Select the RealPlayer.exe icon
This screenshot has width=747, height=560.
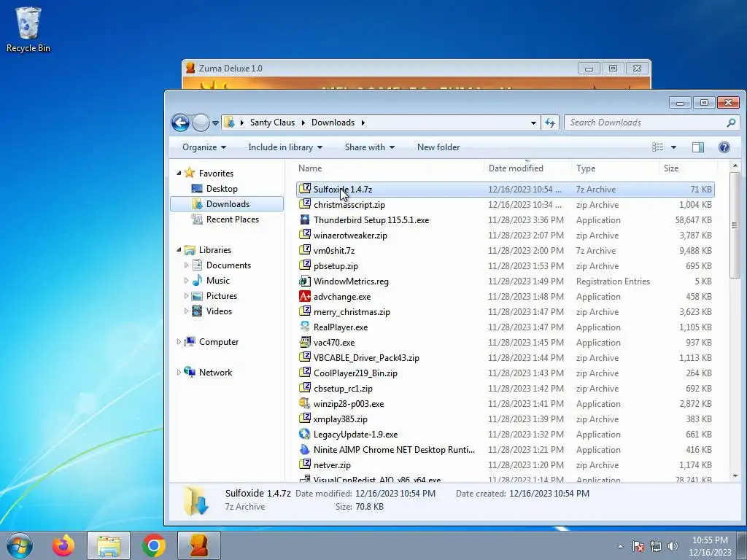[x=304, y=327]
